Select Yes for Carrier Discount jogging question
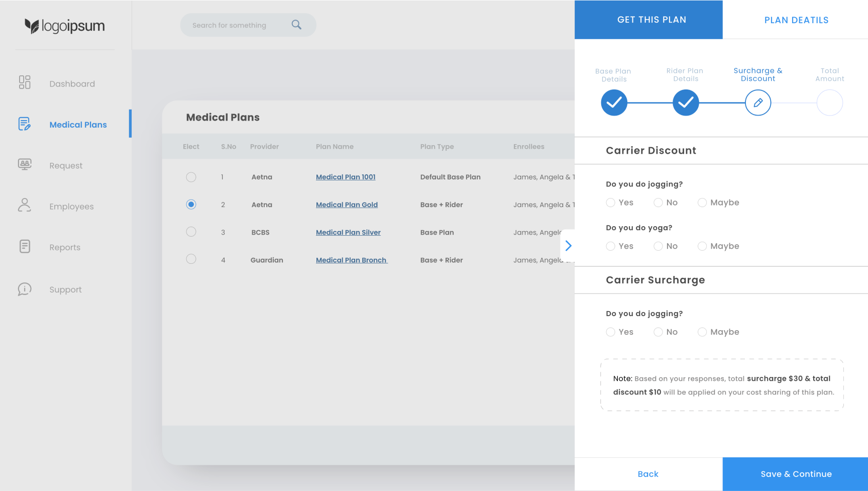 pos(610,203)
